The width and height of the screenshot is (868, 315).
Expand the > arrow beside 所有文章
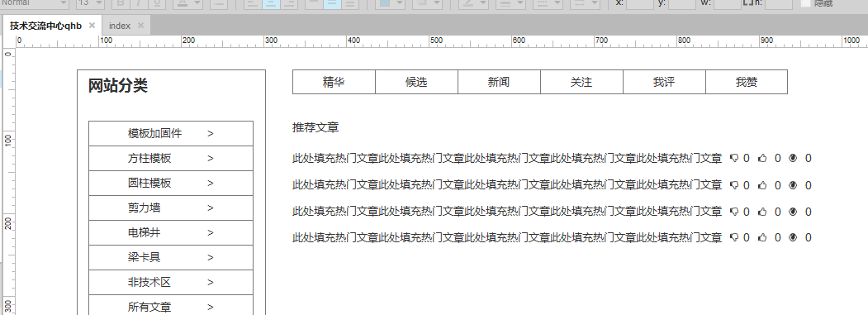point(211,308)
